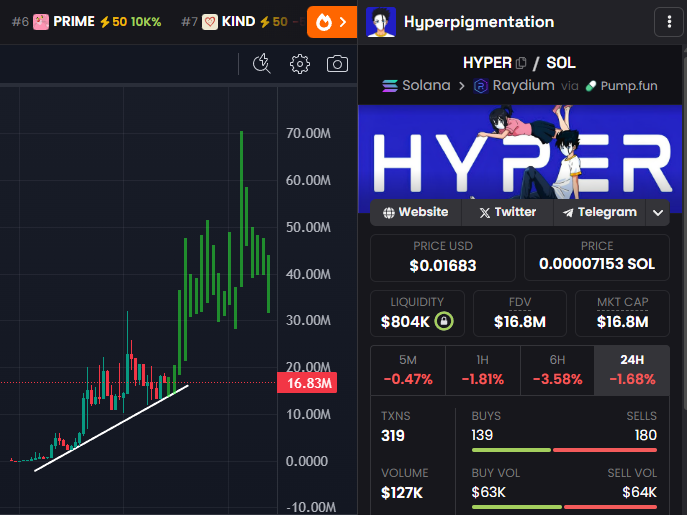Select the #6 PRIME trending token
This screenshot has height=515, width=687.
point(87,21)
